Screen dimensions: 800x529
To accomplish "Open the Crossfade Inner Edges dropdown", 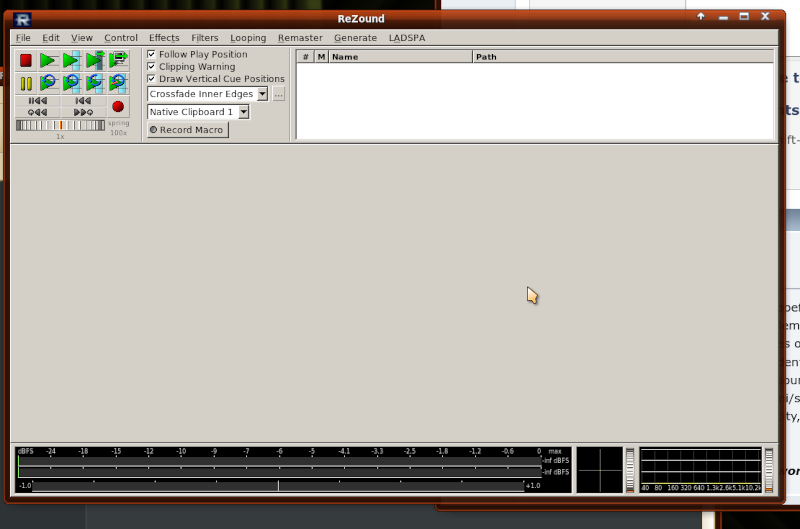I will (262, 94).
